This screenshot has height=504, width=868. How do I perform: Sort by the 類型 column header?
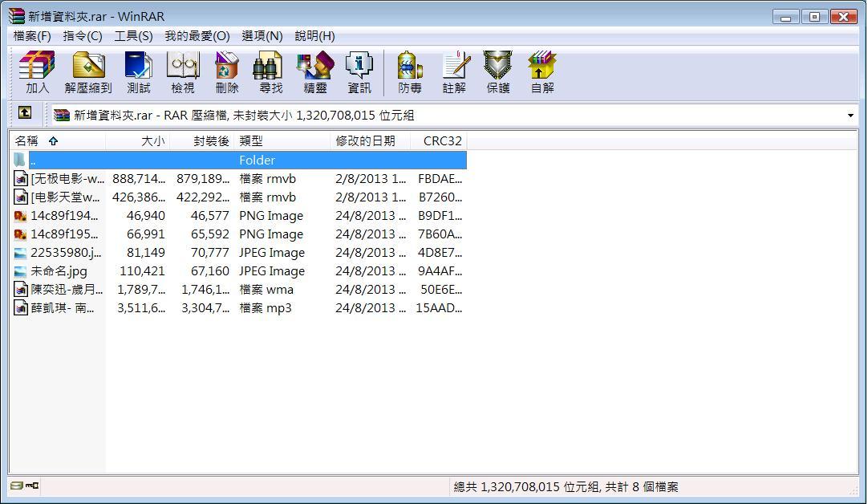(x=282, y=140)
